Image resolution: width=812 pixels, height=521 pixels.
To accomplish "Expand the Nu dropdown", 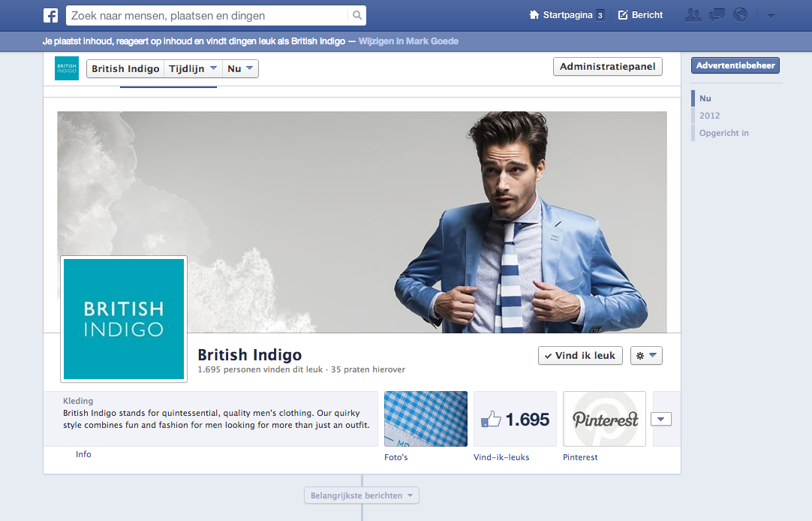I will 240,68.
